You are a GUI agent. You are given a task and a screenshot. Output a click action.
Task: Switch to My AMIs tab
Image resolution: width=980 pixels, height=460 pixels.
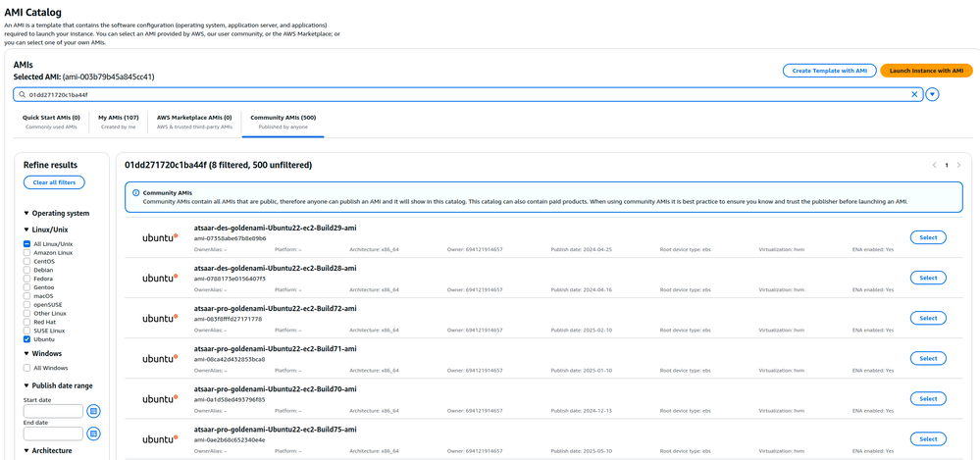click(x=118, y=122)
